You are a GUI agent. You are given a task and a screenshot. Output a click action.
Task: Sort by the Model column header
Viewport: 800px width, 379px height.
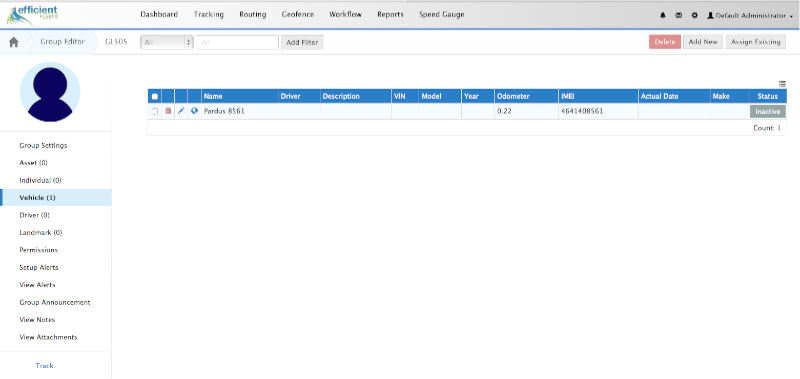click(440, 96)
